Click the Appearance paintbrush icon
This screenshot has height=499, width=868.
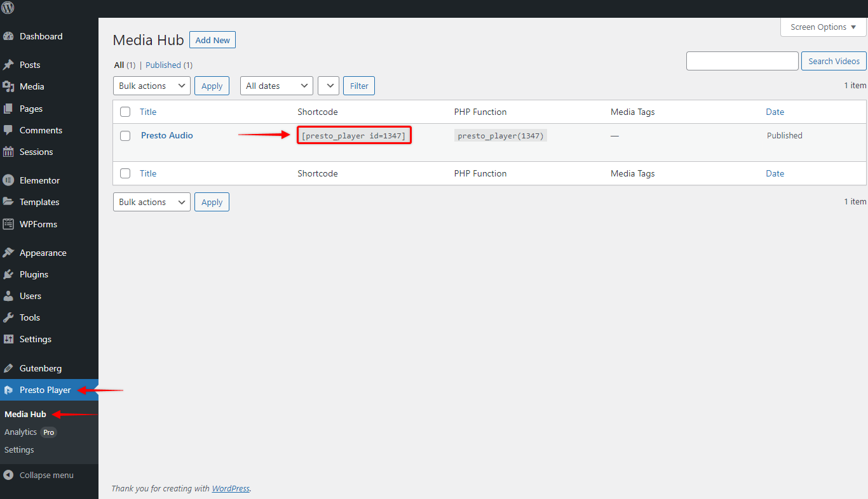[8, 253]
